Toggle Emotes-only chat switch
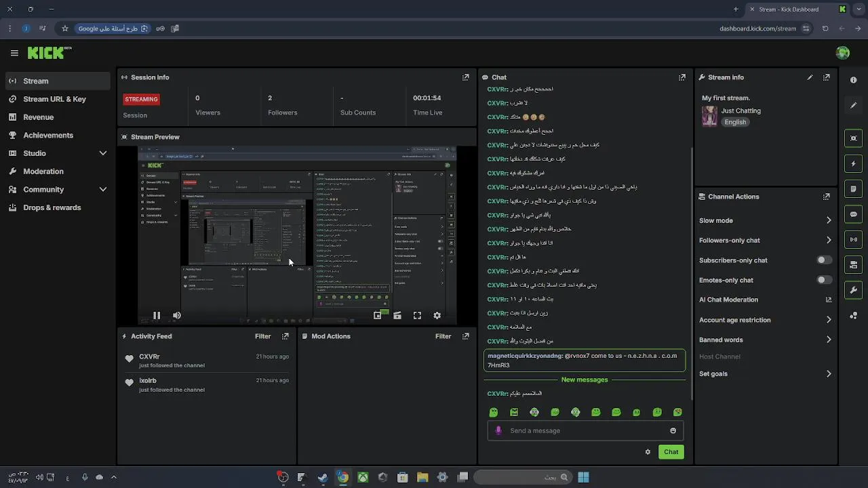Viewport: 868px width, 488px height. (x=824, y=280)
